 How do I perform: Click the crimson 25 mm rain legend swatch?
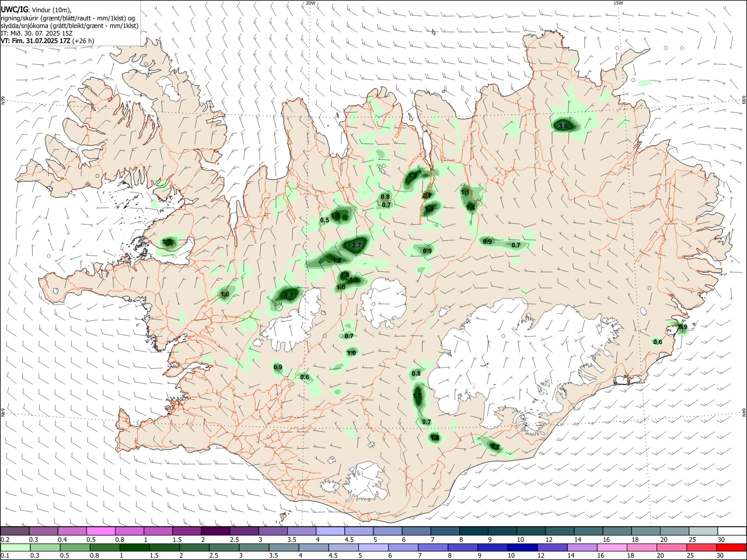tap(701, 547)
